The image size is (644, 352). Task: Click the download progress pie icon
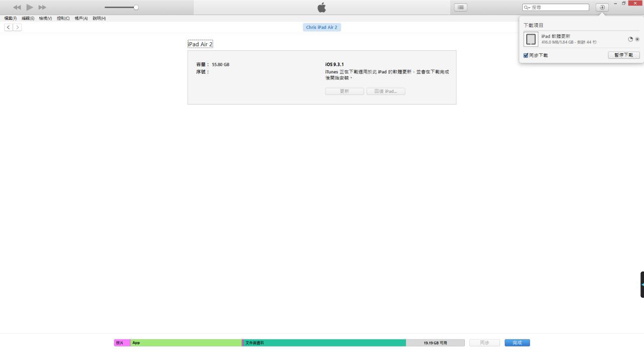click(630, 39)
